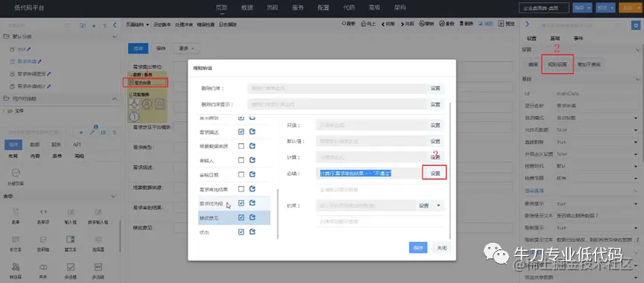Viewport: 644px width, 283px height.
Task: Click the share icon in the 审核日期 row
Action: [x=253, y=174]
